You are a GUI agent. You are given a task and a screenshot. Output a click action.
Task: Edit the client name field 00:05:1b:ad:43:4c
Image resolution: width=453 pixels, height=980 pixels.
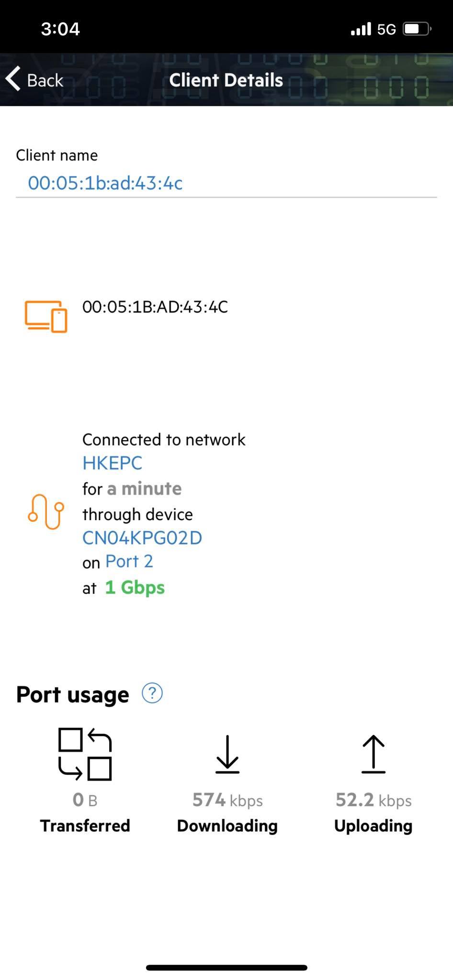click(226, 183)
